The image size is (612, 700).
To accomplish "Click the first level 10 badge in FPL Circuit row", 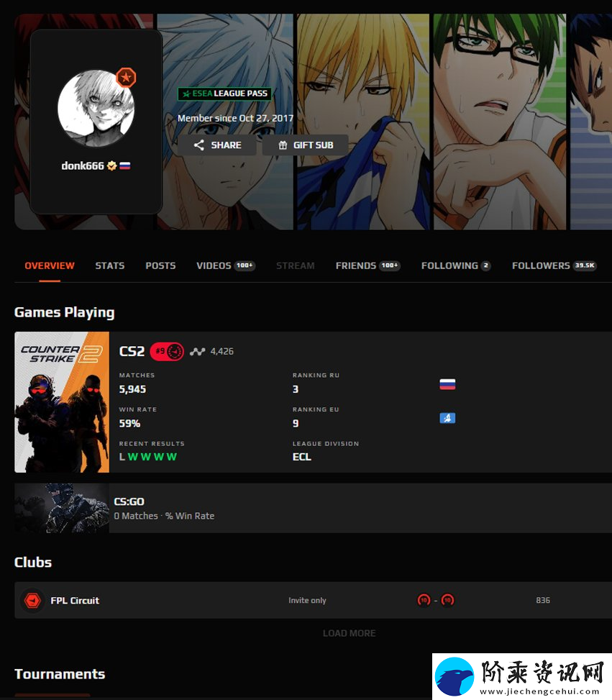I will click(424, 600).
